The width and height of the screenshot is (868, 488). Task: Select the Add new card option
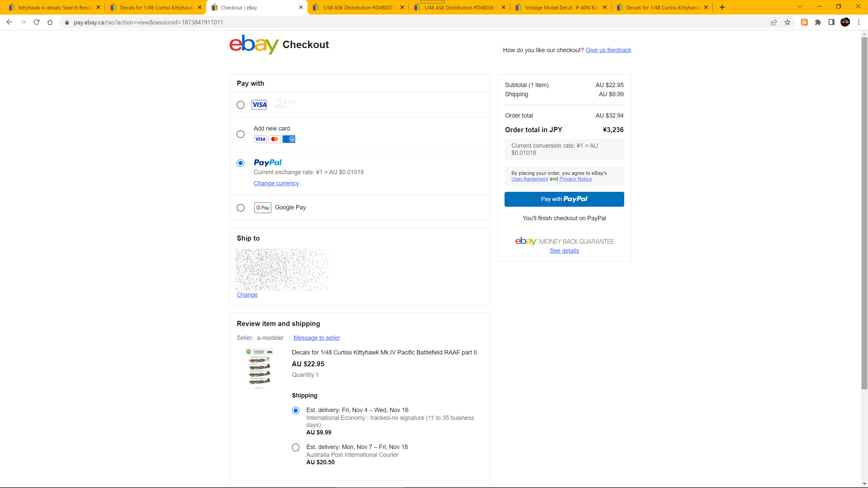(x=240, y=134)
